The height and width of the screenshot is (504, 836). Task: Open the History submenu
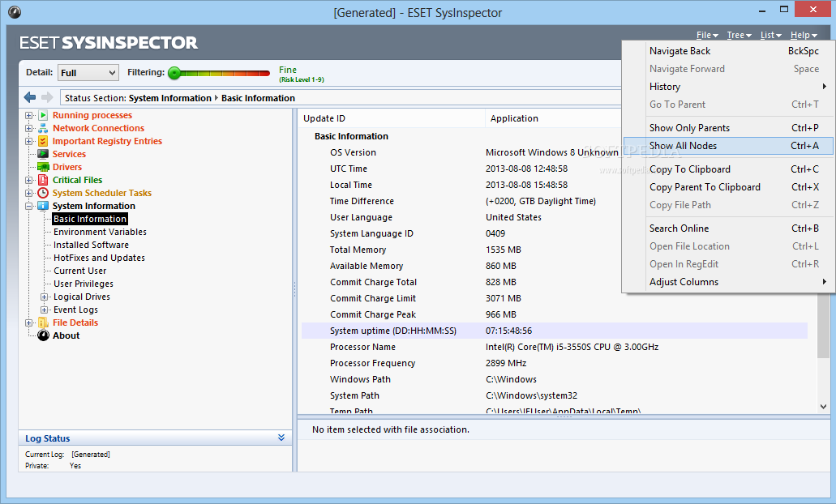728,87
